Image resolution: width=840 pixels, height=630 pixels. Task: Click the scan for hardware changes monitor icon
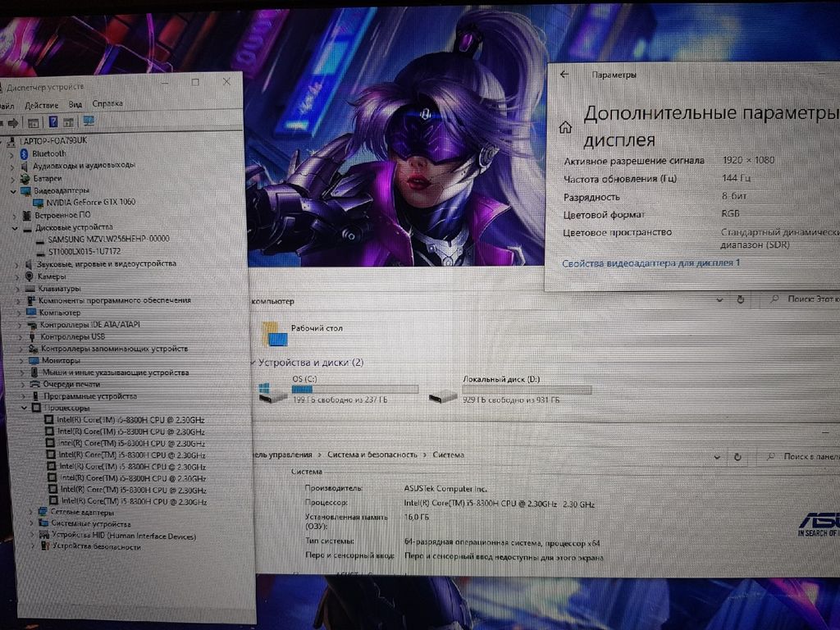coord(89,121)
